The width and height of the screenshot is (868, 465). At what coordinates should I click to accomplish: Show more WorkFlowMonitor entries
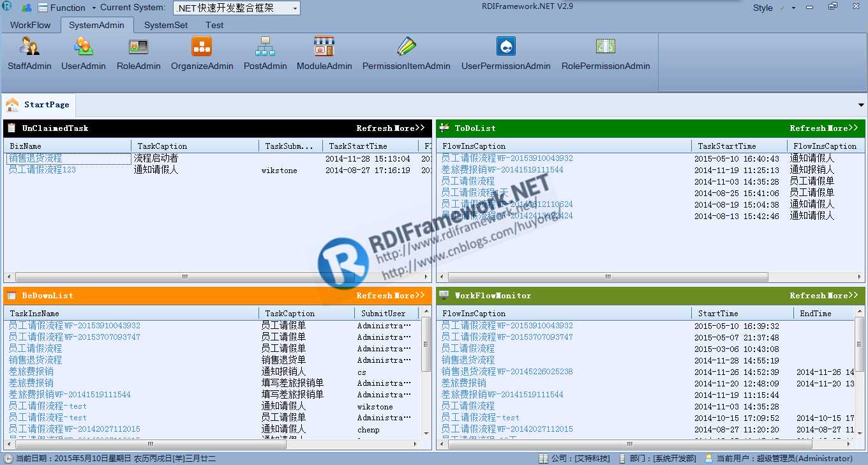click(x=843, y=295)
